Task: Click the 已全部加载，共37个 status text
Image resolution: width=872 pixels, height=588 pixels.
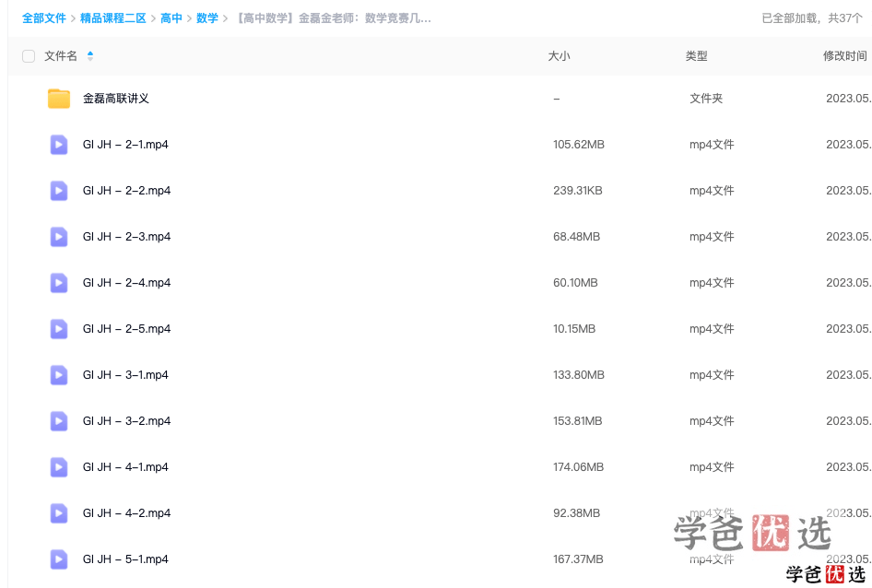Action: (812, 18)
